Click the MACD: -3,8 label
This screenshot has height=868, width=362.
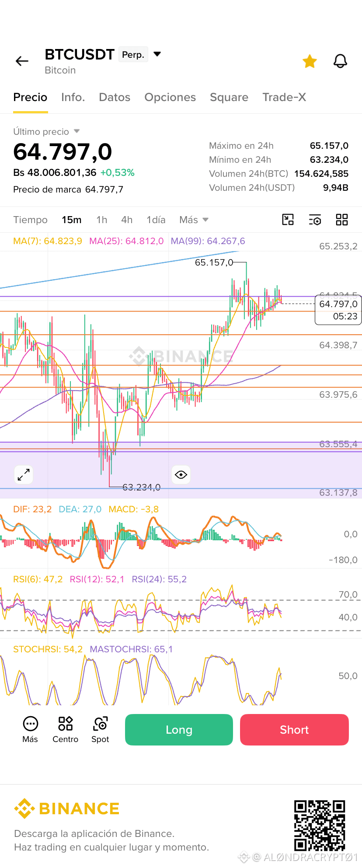pyautogui.click(x=134, y=509)
